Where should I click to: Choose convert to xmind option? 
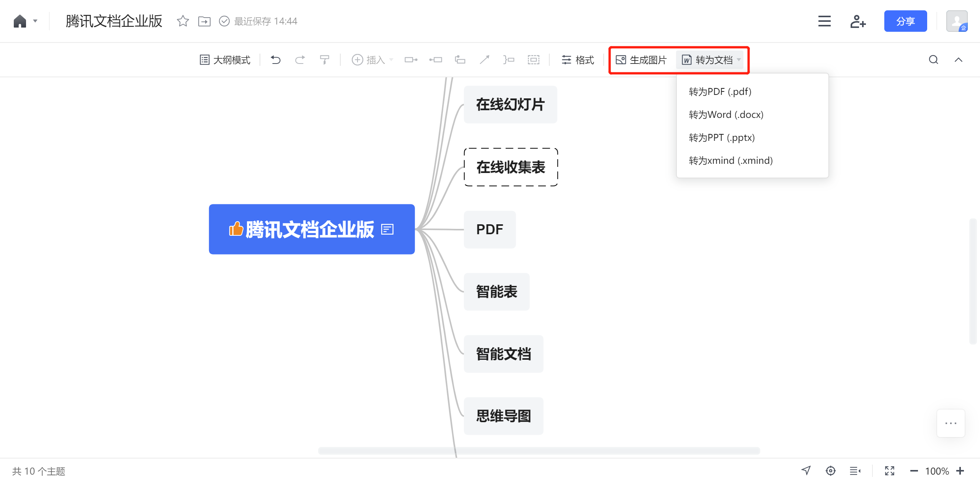click(x=730, y=160)
